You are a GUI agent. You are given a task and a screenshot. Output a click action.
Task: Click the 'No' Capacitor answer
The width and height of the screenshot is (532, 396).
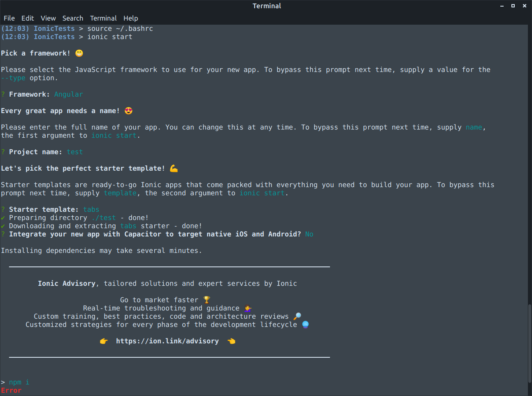point(309,234)
